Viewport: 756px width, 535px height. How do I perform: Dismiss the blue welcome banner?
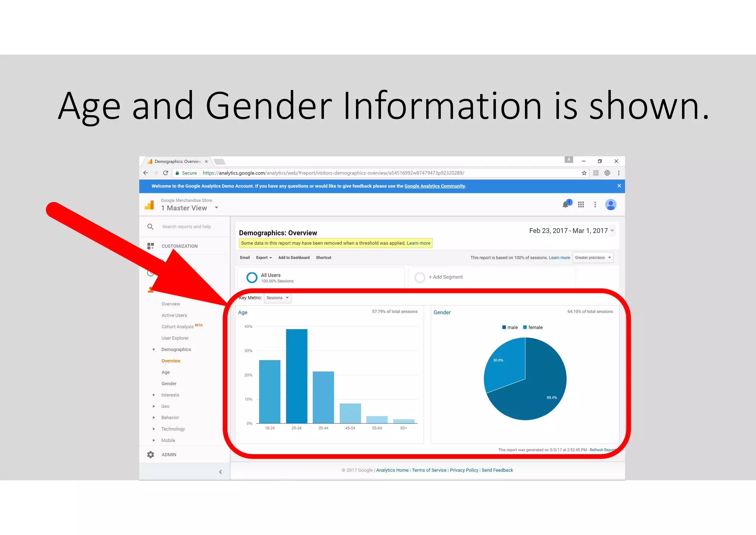[619, 186]
